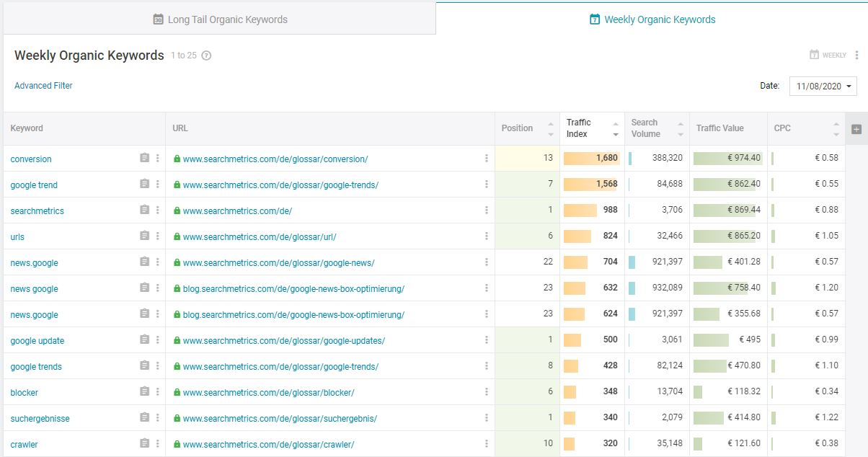868x457 pixels.
Task: Open the glossar/conversion/ URL link
Action: pos(275,159)
